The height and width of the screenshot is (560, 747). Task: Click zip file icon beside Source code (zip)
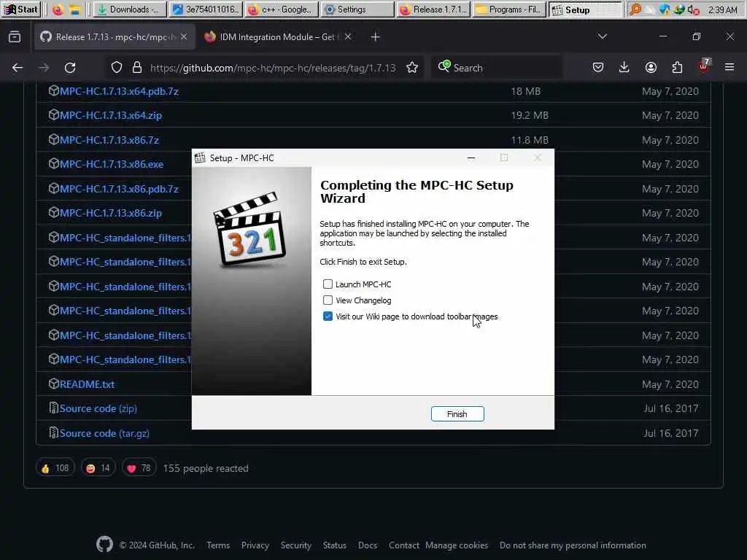pyautogui.click(x=53, y=408)
